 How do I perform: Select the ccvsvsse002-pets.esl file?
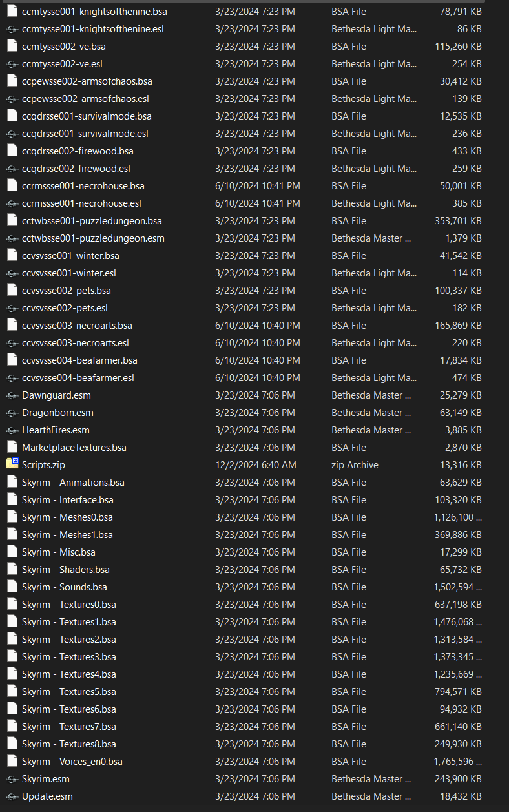click(65, 307)
